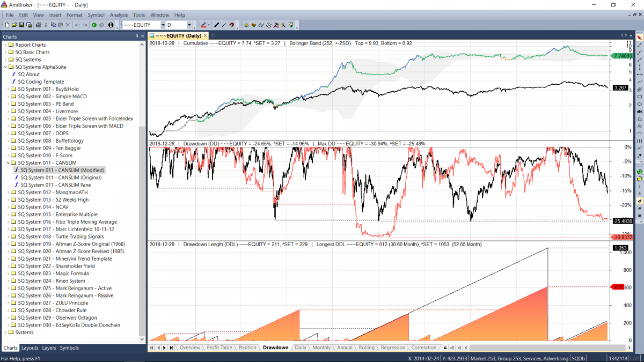Open the ~~~EQUITY symbol dropdown
Image resolution: width=644 pixels, height=362 pixels.
tap(163, 25)
